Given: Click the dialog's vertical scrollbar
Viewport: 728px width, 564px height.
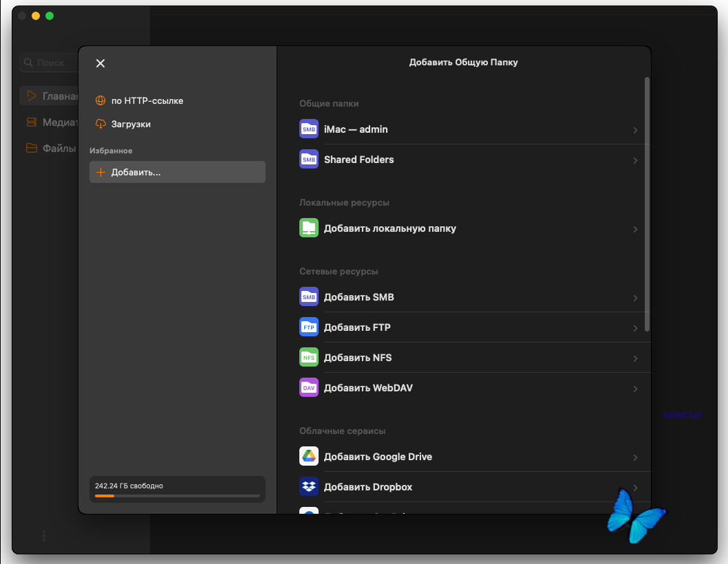Looking at the screenshot, I should pos(647,204).
